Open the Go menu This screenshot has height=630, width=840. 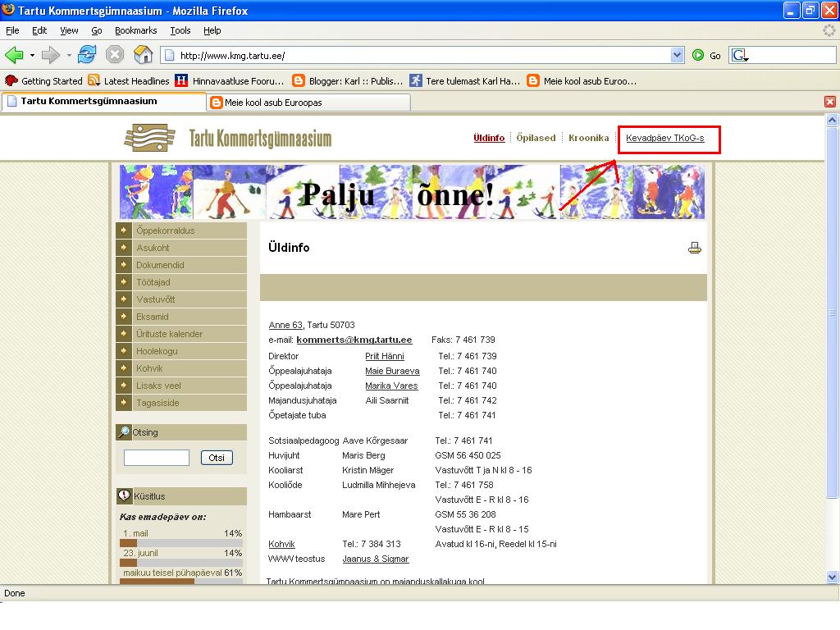coord(97,30)
